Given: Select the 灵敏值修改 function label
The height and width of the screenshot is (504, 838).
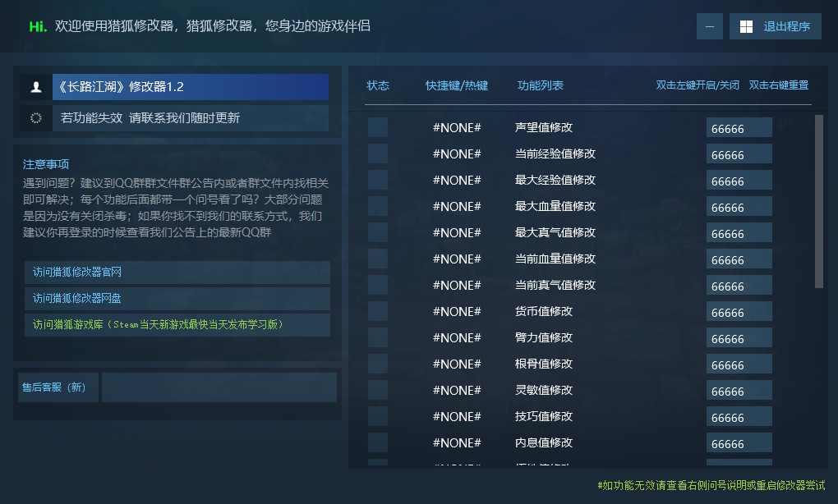Looking at the screenshot, I should tap(544, 390).
